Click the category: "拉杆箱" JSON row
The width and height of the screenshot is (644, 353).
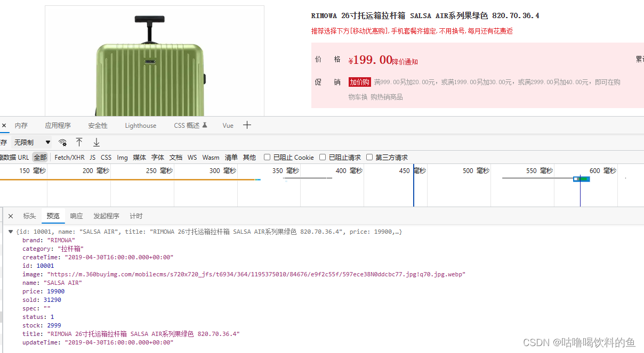53,249
